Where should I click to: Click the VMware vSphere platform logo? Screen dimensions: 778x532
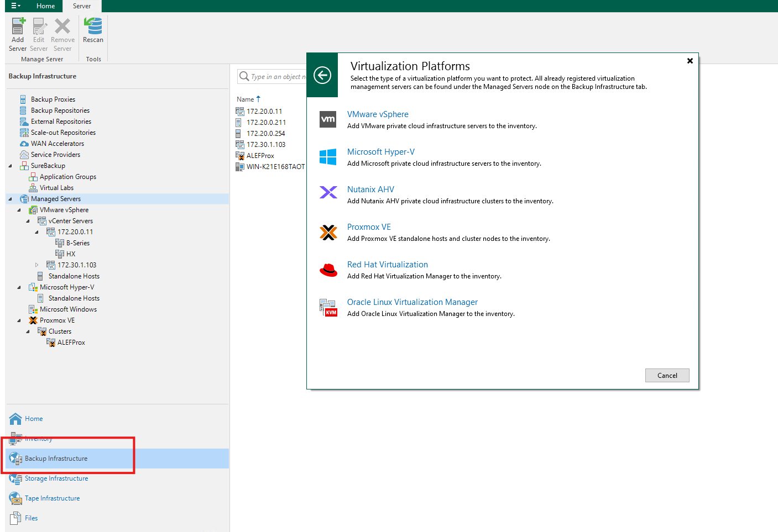click(x=328, y=119)
